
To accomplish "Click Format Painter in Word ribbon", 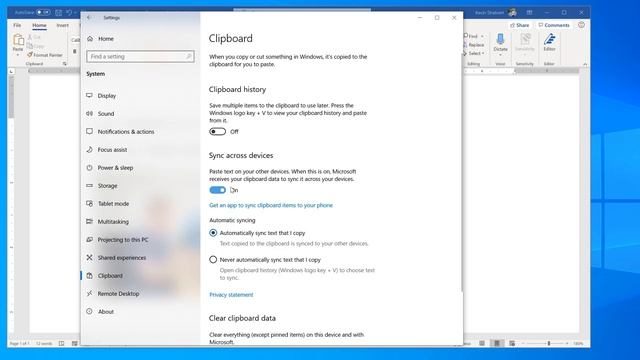I will [x=45, y=55].
